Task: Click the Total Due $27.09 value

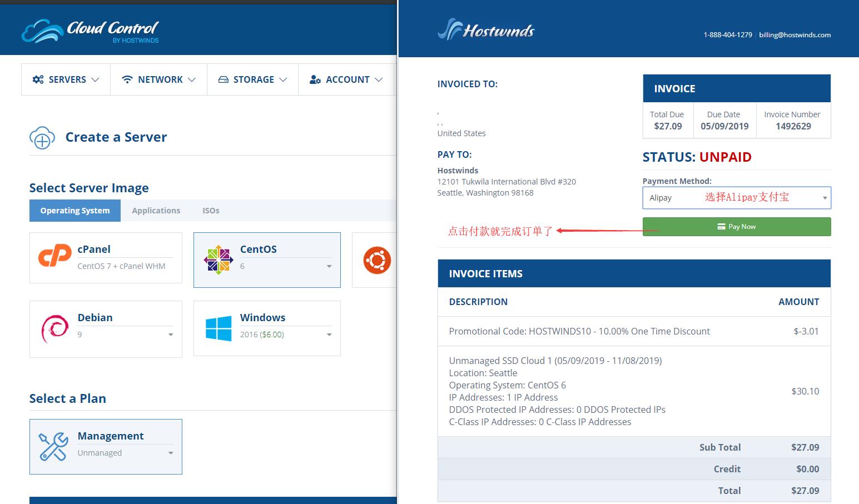Action: pos(668,126)
